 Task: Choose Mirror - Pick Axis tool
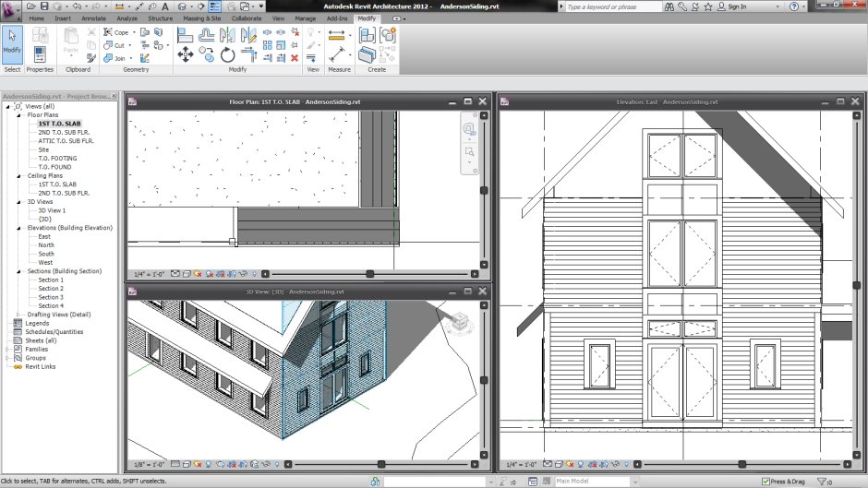[227, 35]
